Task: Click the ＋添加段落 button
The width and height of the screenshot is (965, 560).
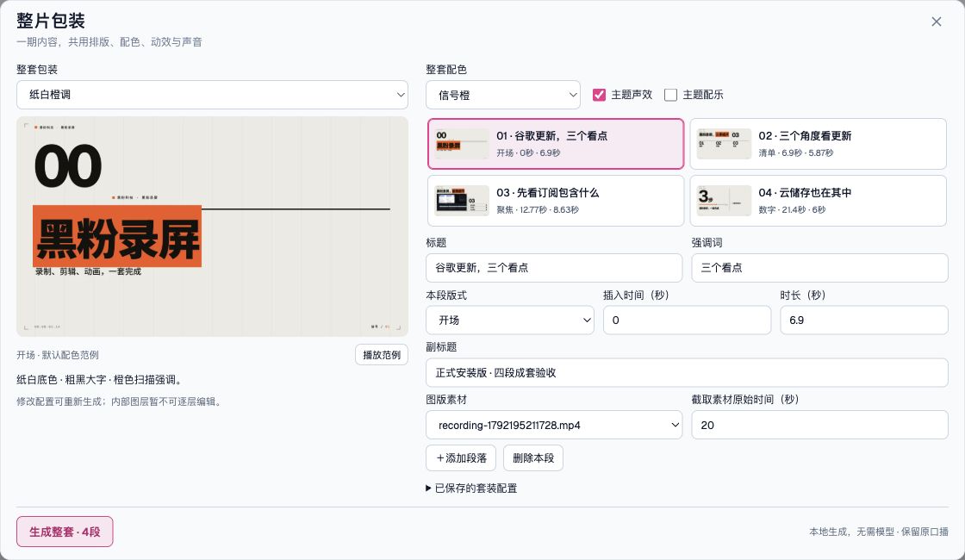Action: [x=461, y=457]
